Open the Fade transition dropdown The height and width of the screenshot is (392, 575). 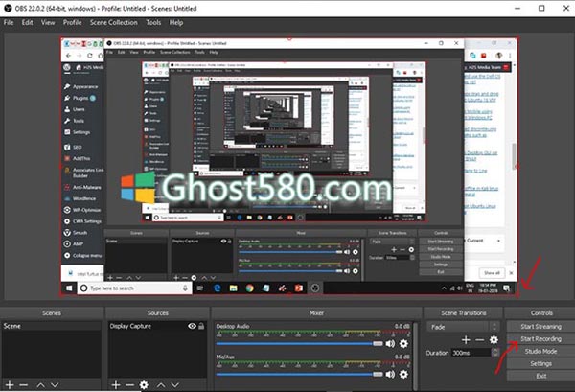click(462, 327)
